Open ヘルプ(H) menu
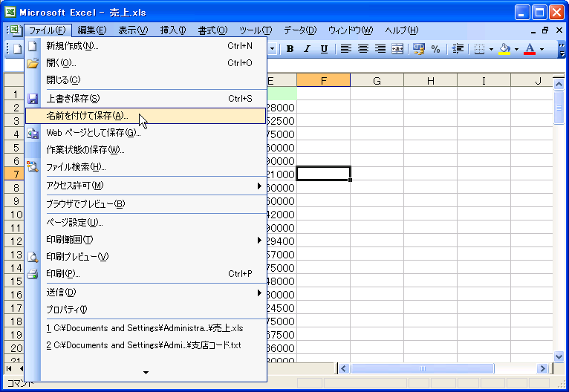The width and height of the screenshot is (569, 392). tap(402, 30)
